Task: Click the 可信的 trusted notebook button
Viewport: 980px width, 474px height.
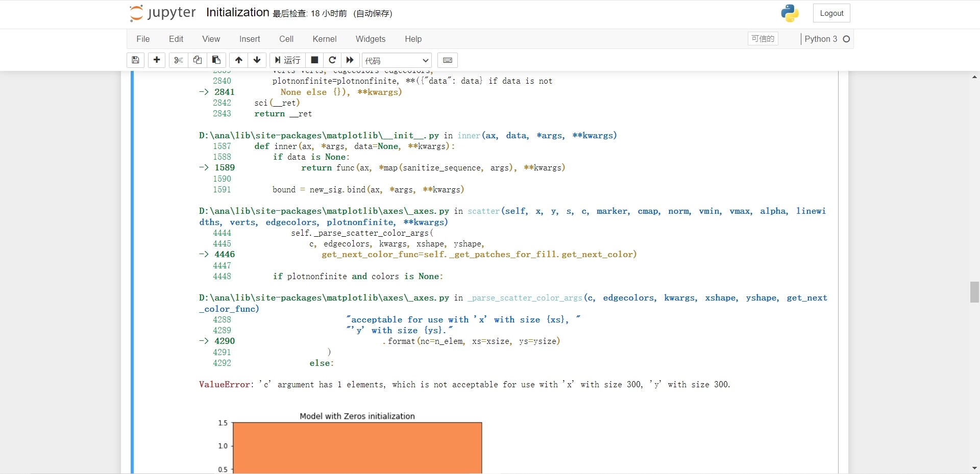Action: click(x=763, y=39)
